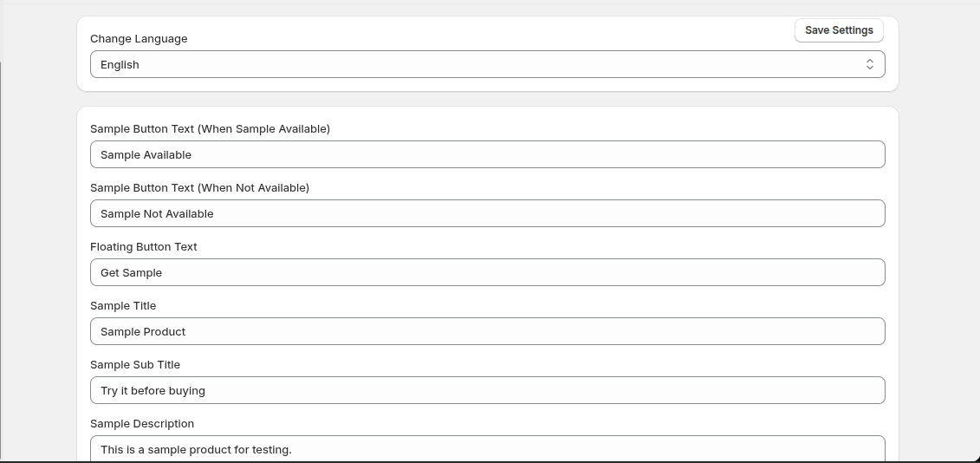Click the Sample Description label
Image resolution: width=980 pixels, height=463 pixels.
pyautogui.click(x=142, y=424)
